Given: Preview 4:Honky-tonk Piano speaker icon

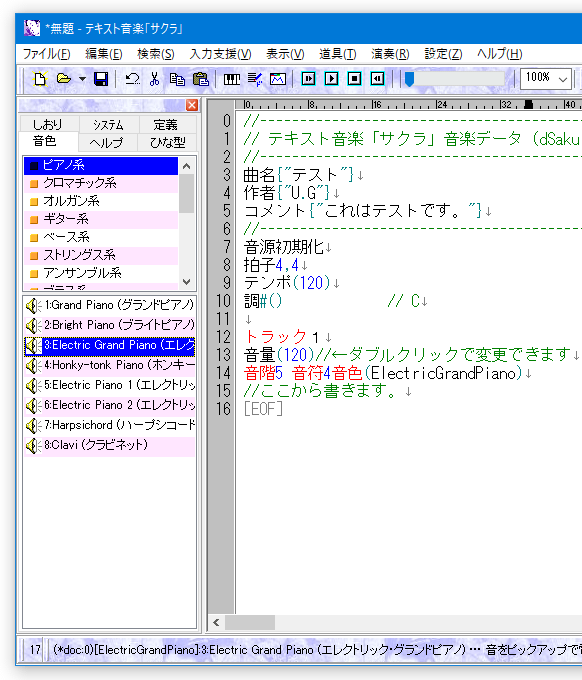Looking at the screenshot, I should (x=33, y=366).
